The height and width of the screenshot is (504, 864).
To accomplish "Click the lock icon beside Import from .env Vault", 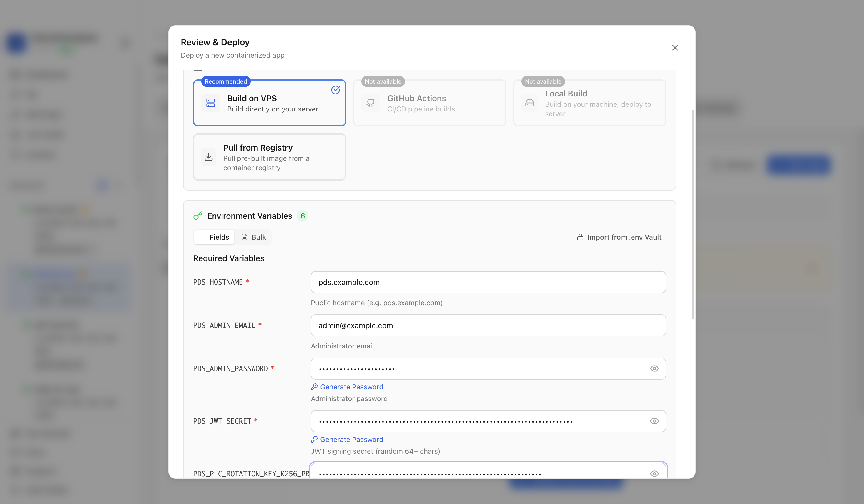I will coord(580,237).
